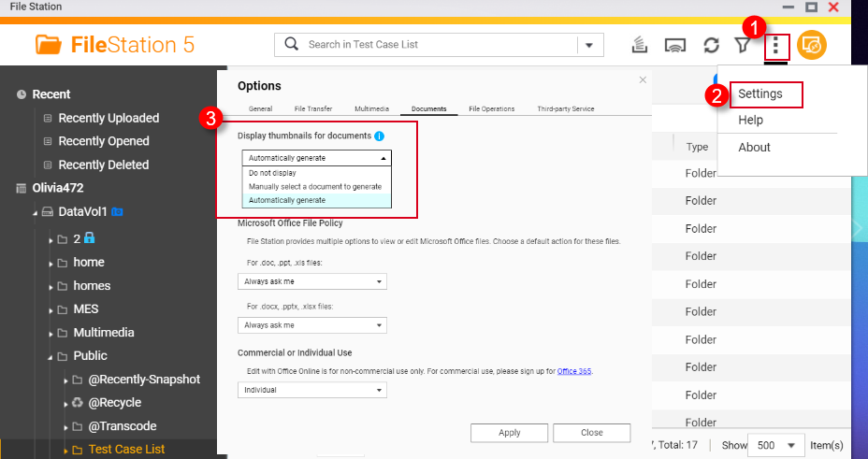
Task: Click the Apply button
Action: [x=509, y=433]
